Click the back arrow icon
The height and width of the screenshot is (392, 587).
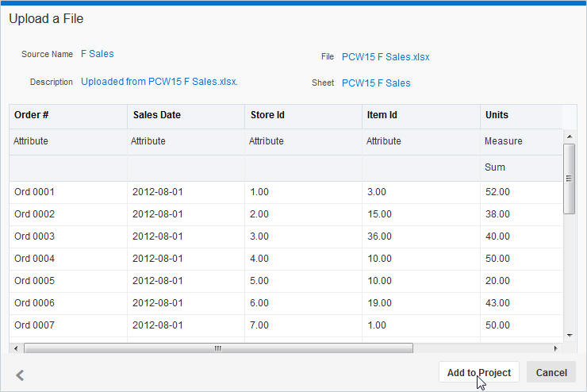[x=20, y=375]
